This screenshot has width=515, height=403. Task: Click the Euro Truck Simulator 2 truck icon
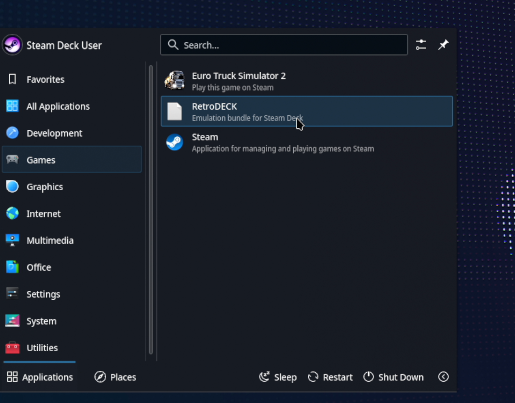(x=174, y=80)
